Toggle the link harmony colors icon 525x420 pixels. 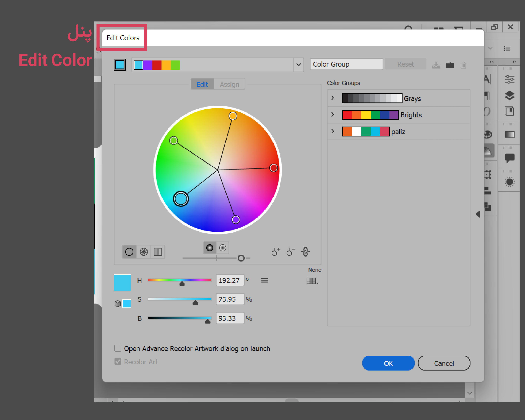click(x=305, y=252)
